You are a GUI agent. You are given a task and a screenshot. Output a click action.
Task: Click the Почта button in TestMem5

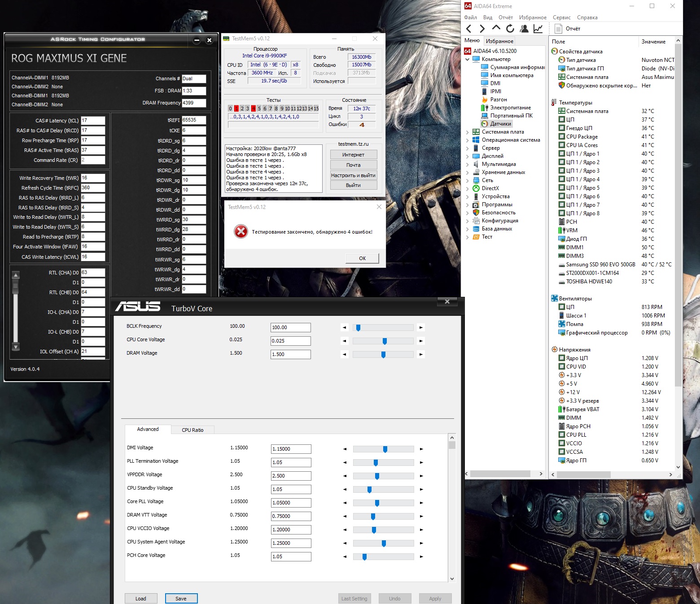[x=353, y=165]
